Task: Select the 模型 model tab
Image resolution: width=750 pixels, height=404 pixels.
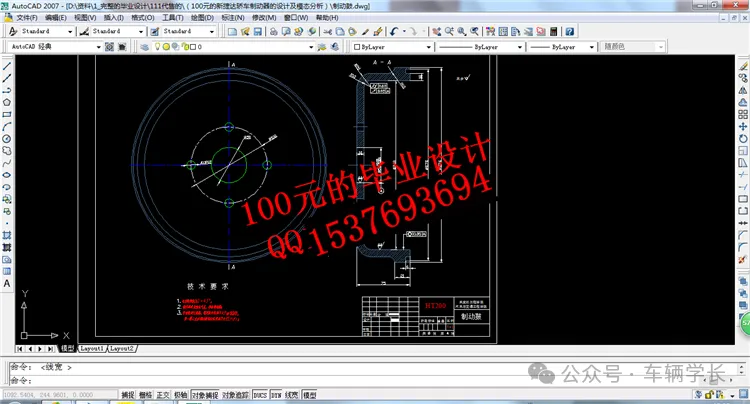Action: (67, 349)
